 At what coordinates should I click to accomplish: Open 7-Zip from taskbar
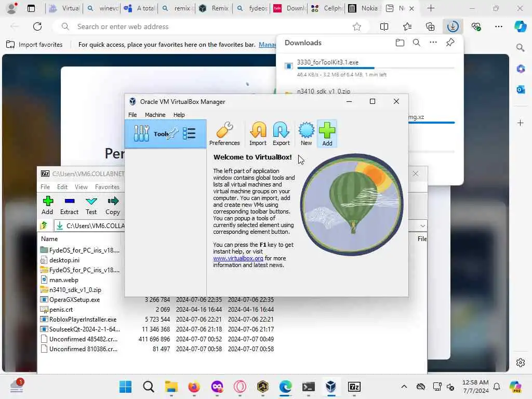pos(354,387)
